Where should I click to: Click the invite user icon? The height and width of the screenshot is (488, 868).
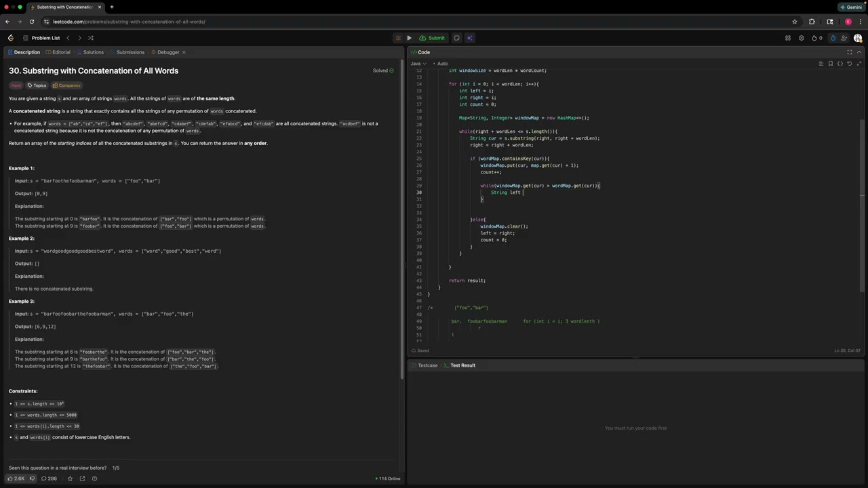pos(844,38)
